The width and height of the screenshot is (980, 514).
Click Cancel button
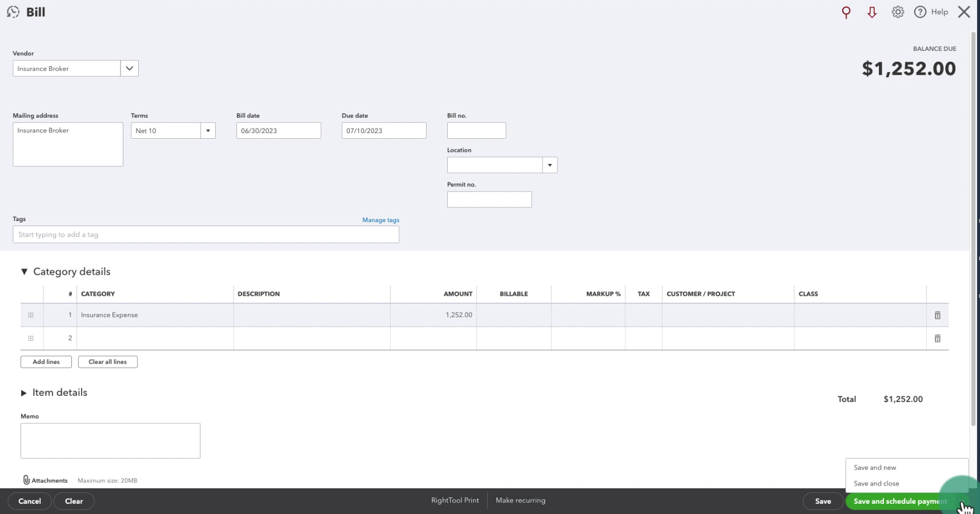(30, 501)
